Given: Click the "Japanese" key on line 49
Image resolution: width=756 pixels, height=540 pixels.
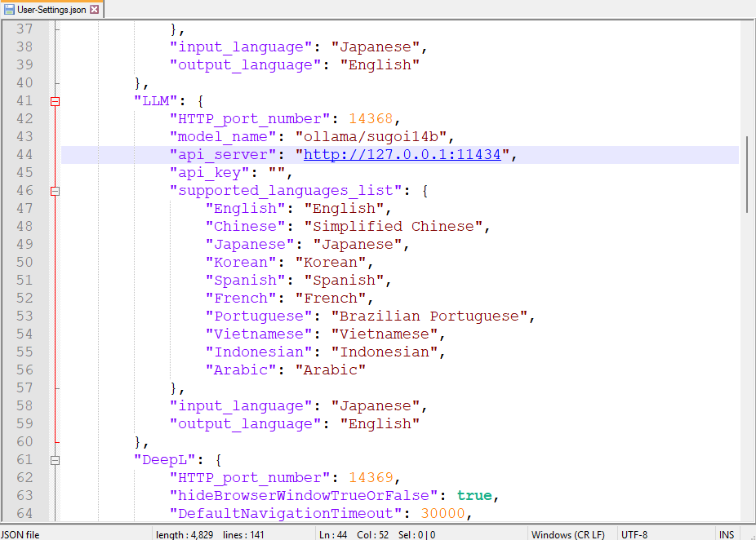Looking at the screenshot, I should point(250,244).
